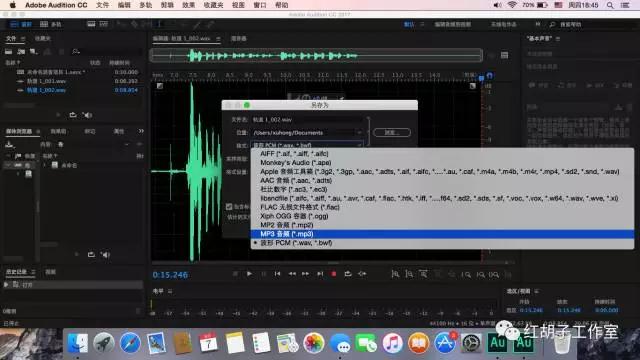Open the Adobe Audition icon in Dock
This screenshot has height=360, width=640.
tap(497, 343)
